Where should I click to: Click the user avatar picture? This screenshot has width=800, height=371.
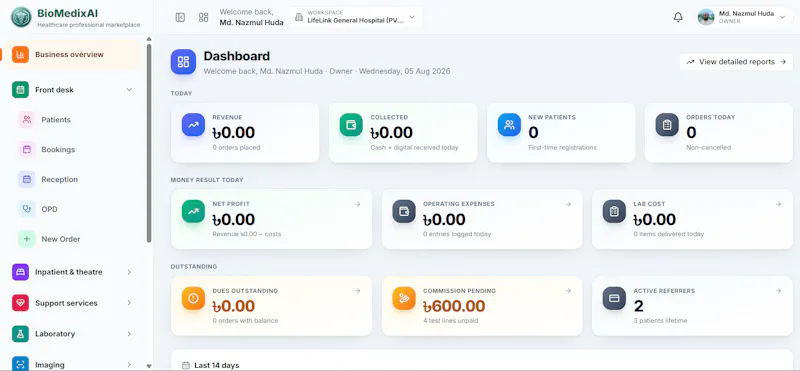tap(706, 17)
